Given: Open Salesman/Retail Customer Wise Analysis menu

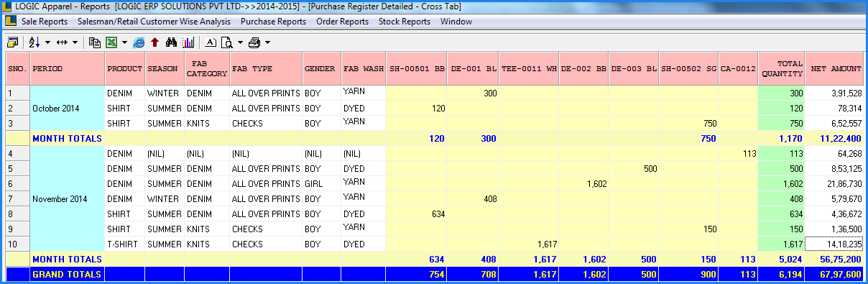Looking at the screenshot, I should 154,22.
